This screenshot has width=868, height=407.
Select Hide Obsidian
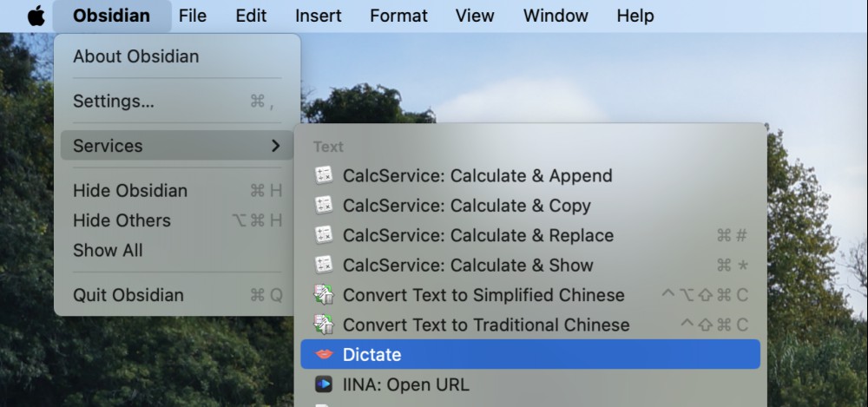[177, 191]
